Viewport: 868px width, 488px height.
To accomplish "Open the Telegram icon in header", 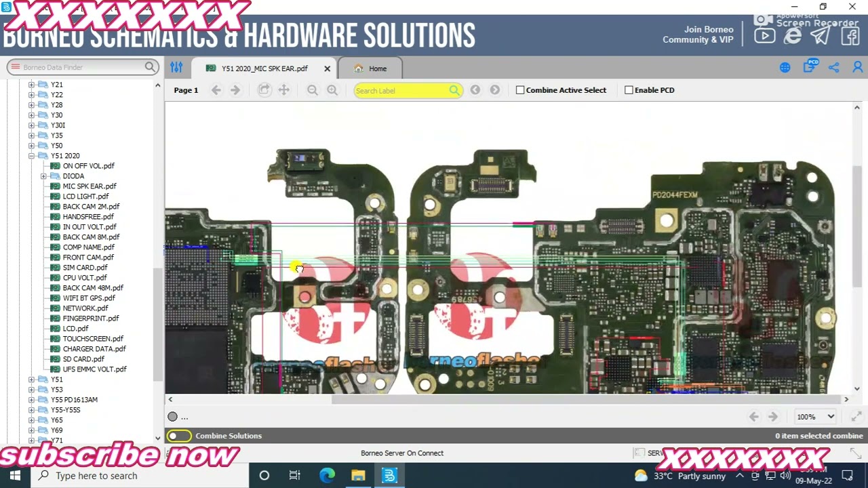I will pos(820,36).
